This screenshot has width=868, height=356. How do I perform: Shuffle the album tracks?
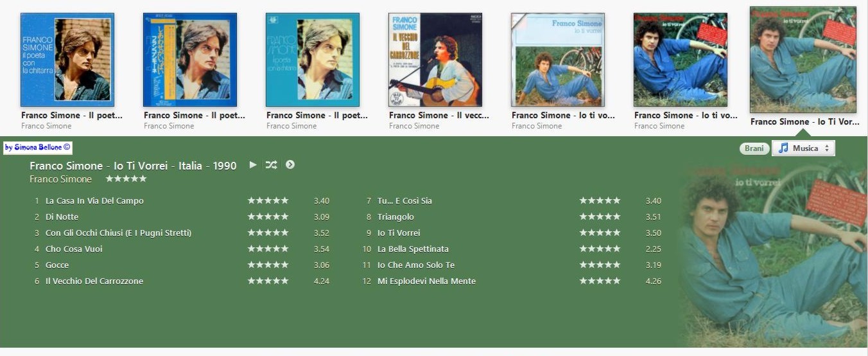tap(271, 165)
